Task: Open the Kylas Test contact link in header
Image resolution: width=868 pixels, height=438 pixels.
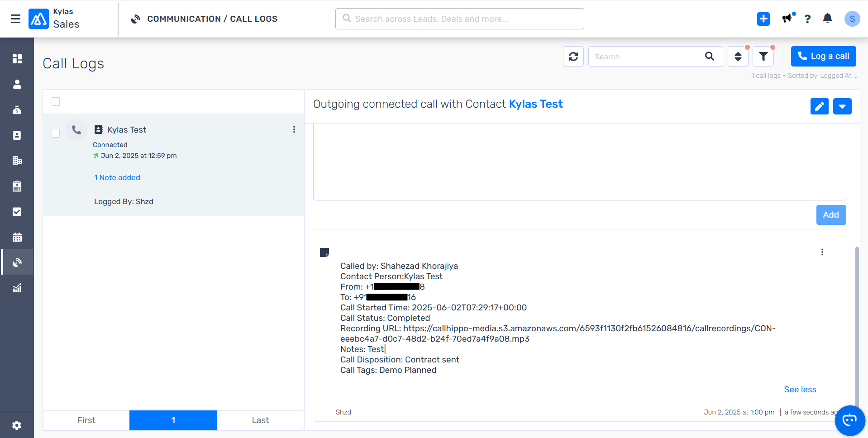Action: [535, 104]
